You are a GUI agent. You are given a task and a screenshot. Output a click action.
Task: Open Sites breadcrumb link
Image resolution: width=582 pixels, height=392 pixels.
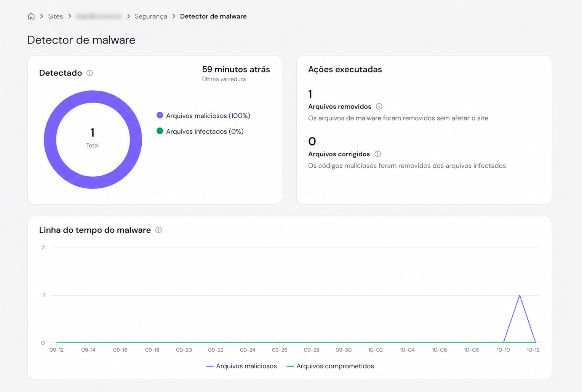pos(55,16)
